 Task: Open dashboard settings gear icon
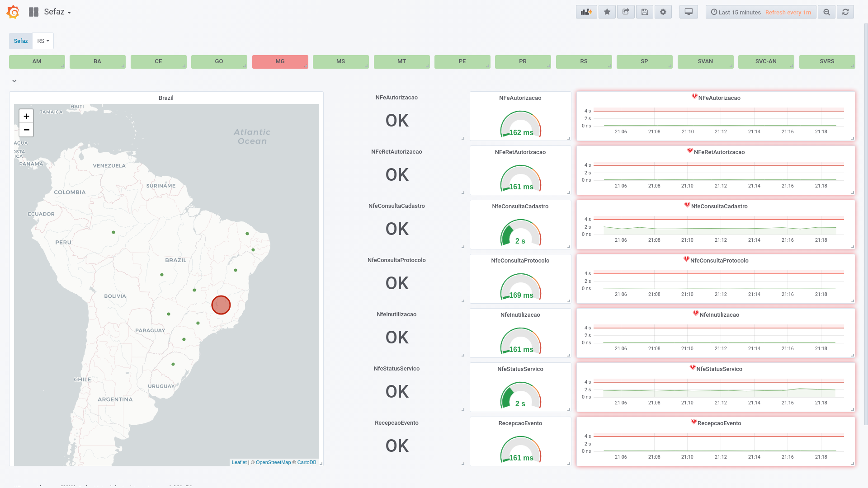point(663,12)
